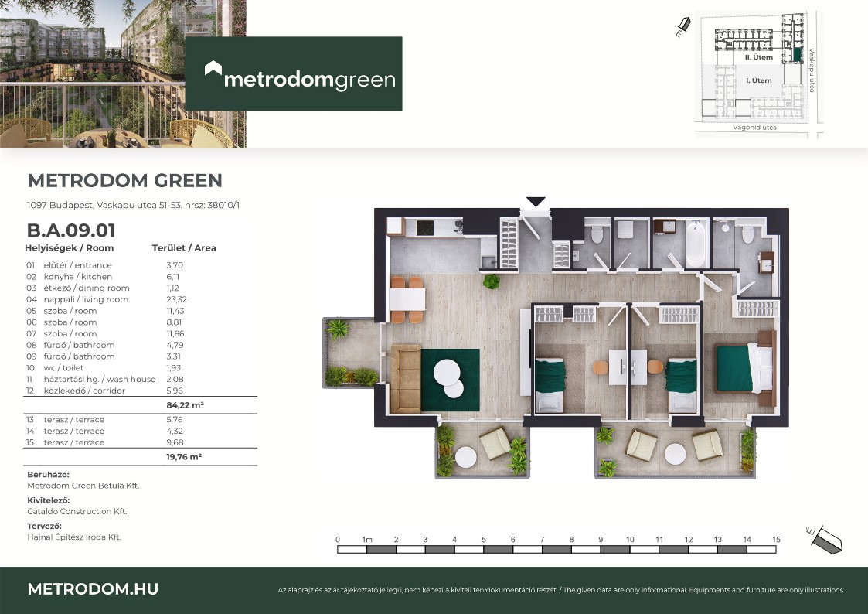Select the bathtub in the bathroom

pos(696,242)
